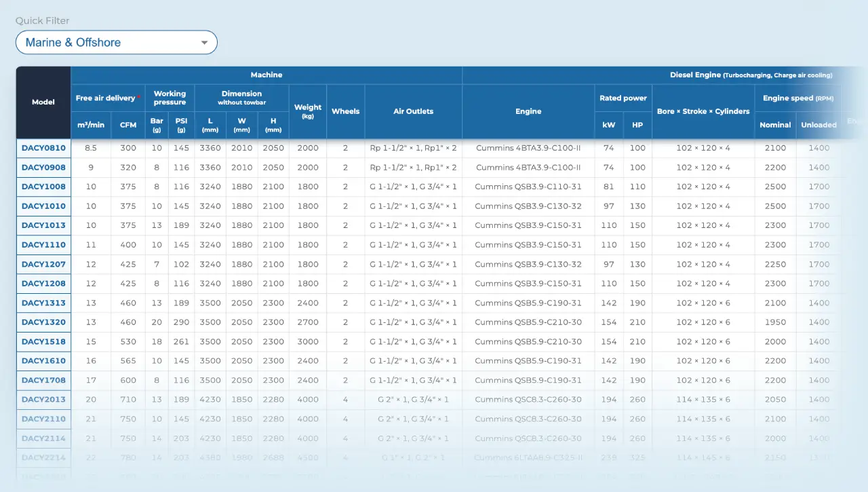Open the DACY1313 compressor model
Image resolution: width=868 pixels, height=492 pixels.
43,303
